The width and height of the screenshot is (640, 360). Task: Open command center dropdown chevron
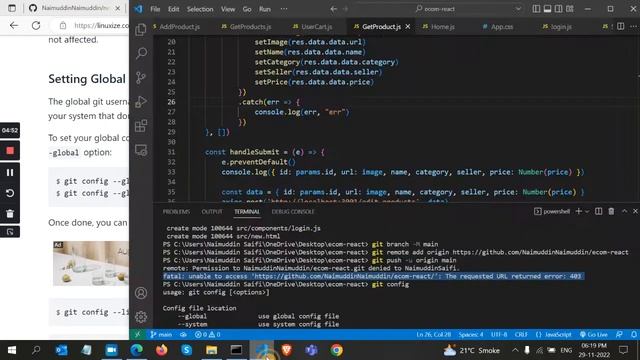518,9
